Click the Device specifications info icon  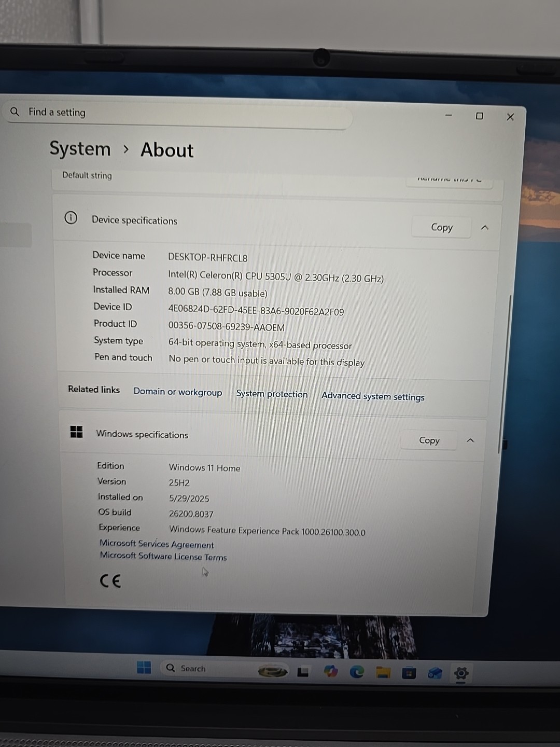tap(71, 218)
